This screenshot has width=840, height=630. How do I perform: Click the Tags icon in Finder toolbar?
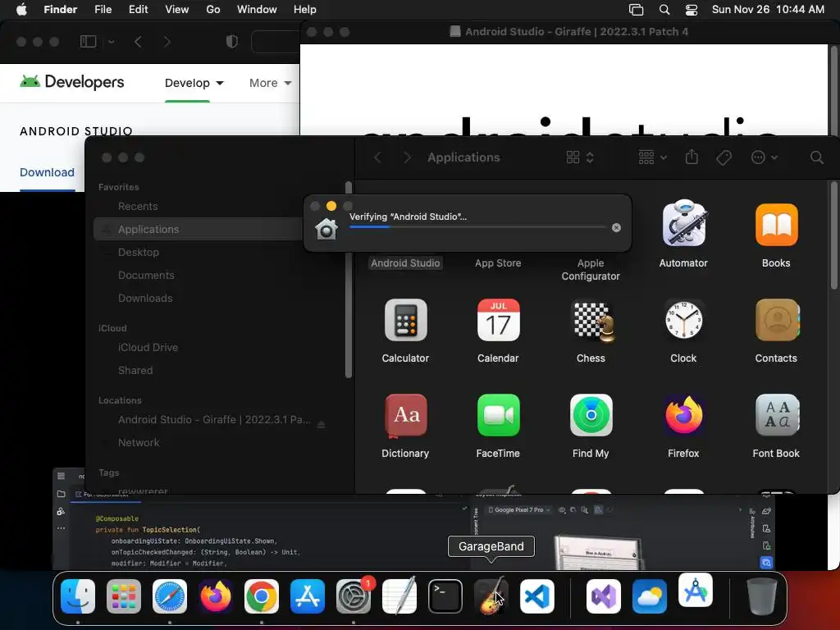click(x=724, y=157)
